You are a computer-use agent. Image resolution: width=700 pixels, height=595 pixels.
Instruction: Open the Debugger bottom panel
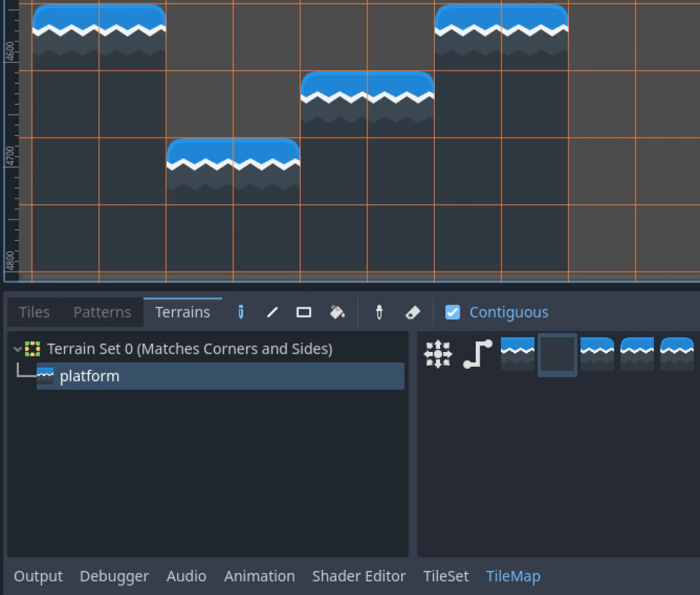tap(114, 576)
